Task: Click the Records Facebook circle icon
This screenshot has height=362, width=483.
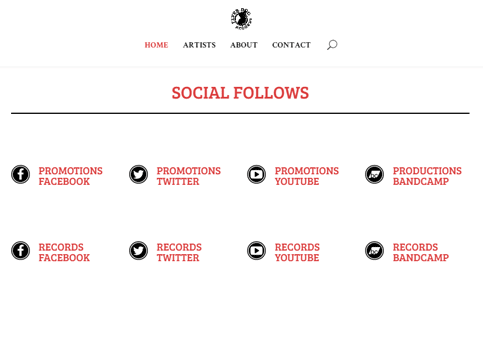Action: click(20, 251)
